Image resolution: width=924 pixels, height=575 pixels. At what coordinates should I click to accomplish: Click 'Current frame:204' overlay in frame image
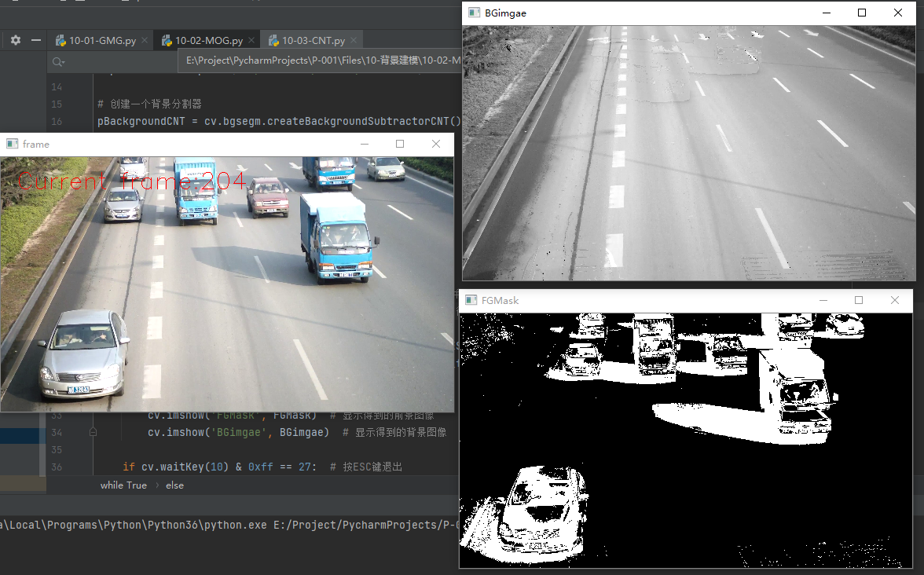(x=131, y=181)
